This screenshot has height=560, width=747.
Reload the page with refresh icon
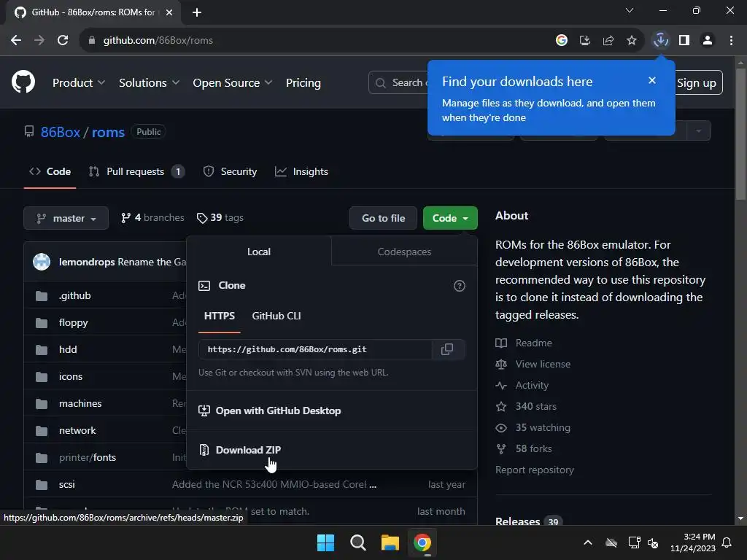tap(63, 41)
